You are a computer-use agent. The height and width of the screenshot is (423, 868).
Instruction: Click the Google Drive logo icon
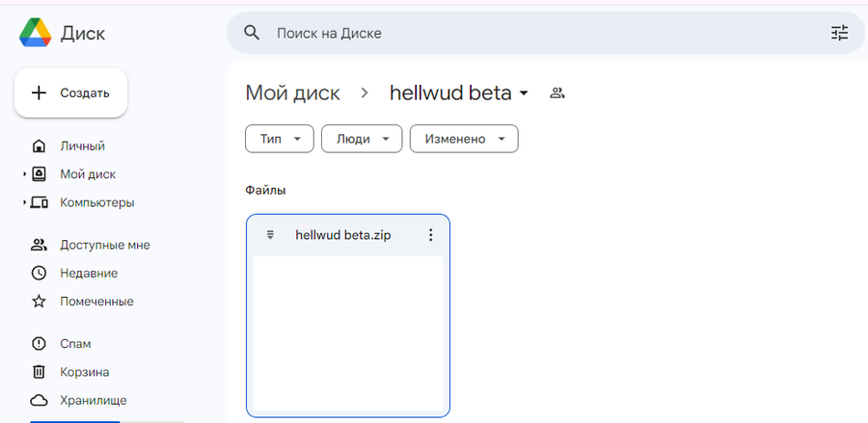pos(36,33)
